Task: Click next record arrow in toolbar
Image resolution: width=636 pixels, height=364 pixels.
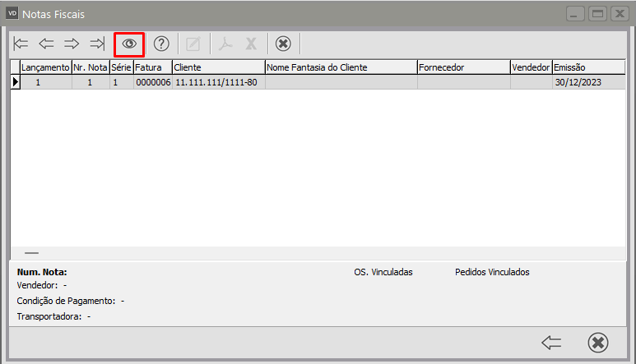Action: (x=72, y=44)
